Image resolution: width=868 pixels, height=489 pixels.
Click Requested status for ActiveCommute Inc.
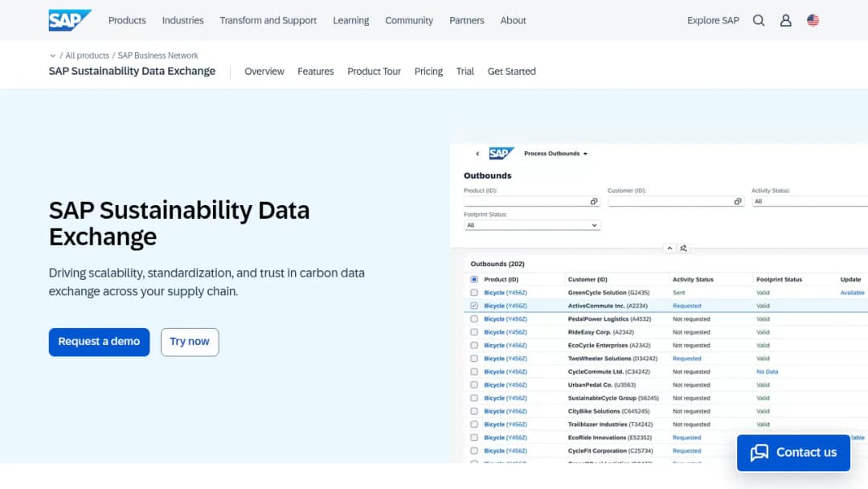click(x=686, y=306)
